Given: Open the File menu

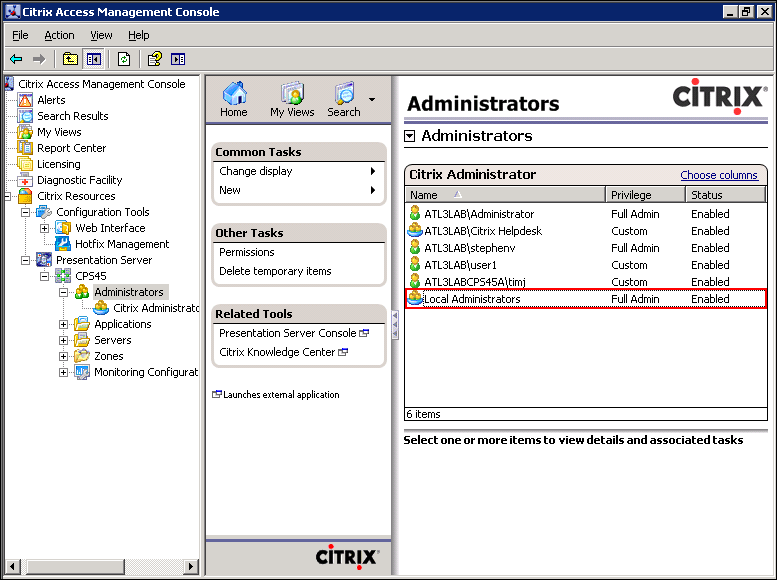Looking at the screenshot, I should (x=20, y=35).
